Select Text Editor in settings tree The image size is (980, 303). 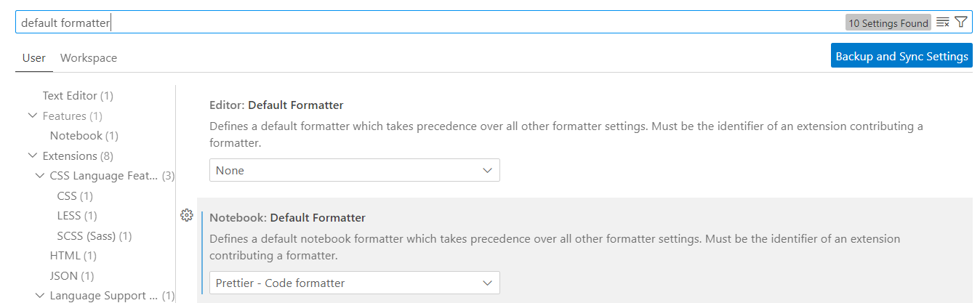77,96
